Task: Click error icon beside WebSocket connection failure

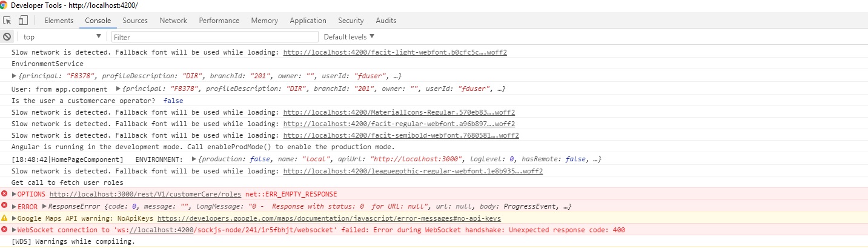Action: (5, 230)
